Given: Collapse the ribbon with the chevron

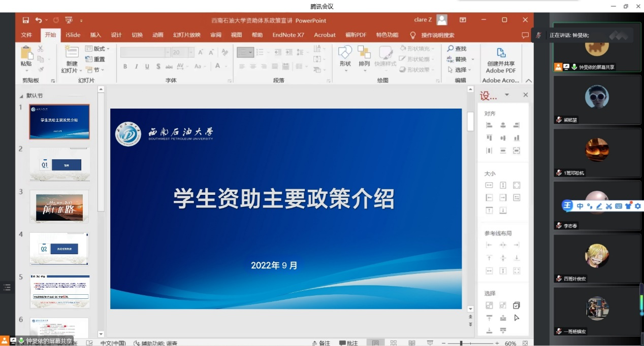Looking at the screenshot, I should [x=529, y=81].
